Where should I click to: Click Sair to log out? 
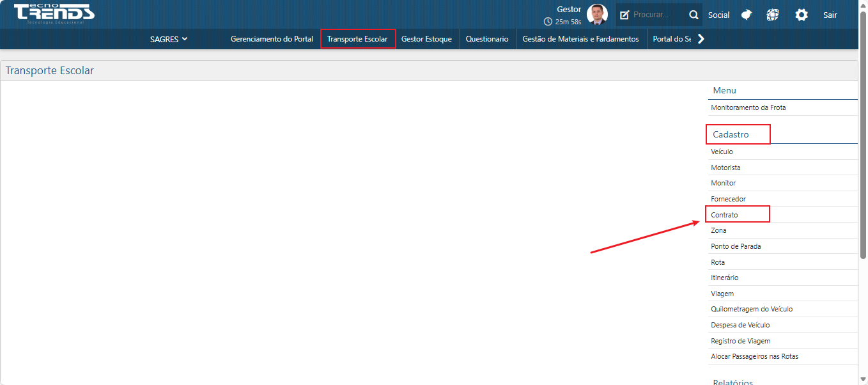point(830,15)
